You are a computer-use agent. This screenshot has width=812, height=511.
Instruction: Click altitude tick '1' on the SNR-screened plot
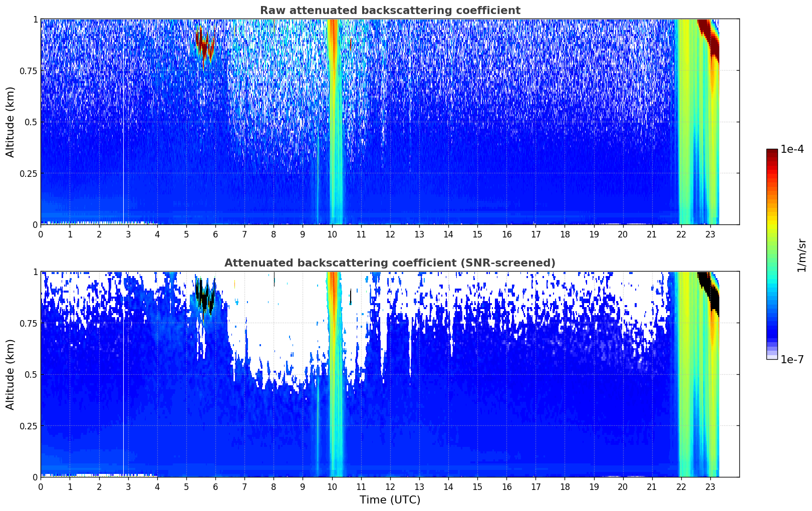coord(35,272)
